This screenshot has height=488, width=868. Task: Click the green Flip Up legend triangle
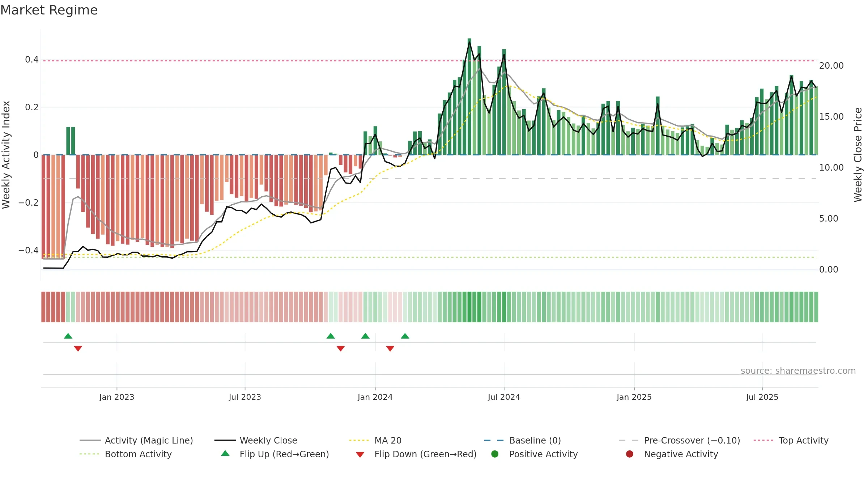225,453
